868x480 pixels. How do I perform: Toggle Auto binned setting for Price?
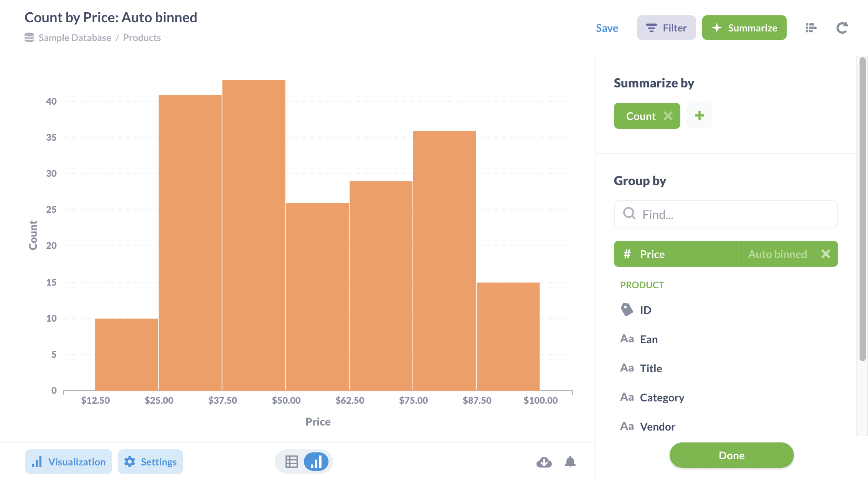pos(777,253)
